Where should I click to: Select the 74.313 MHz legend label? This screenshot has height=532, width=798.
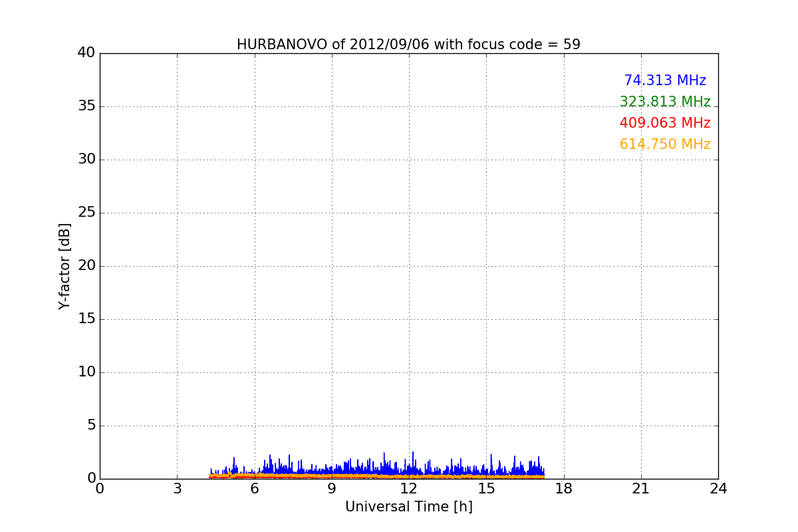coord(665,80)
